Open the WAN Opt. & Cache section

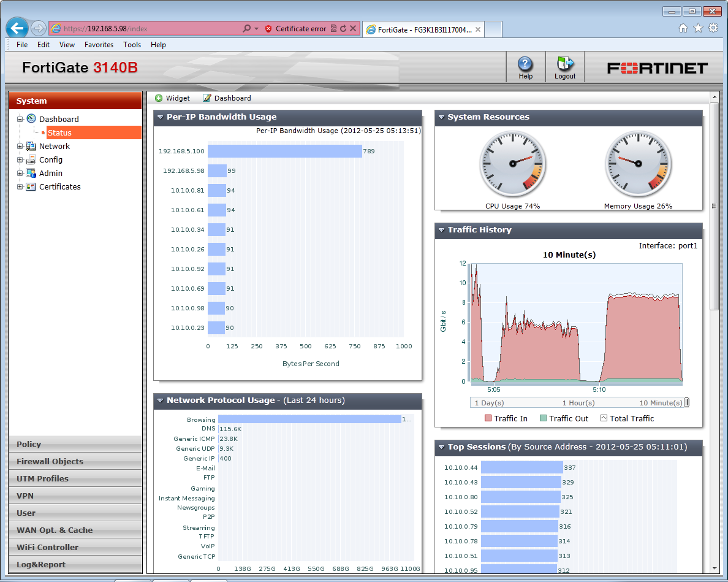point(75,530)
